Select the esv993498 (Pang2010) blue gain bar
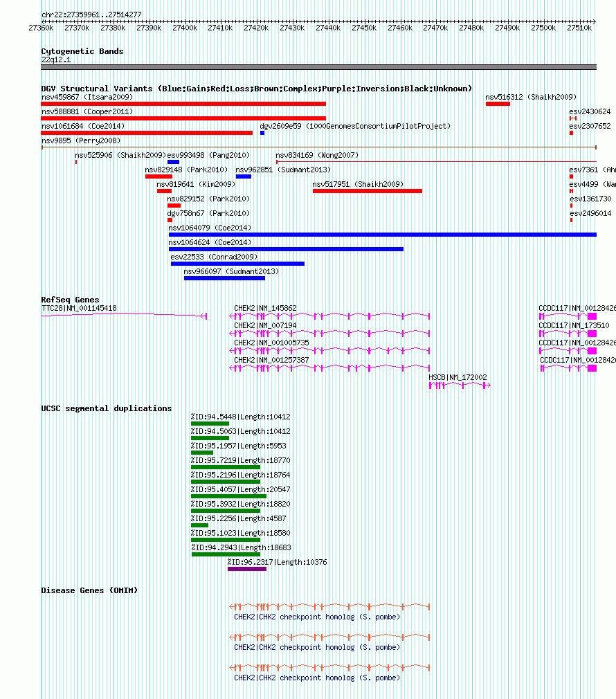616x699 pixels. (174, 162)
